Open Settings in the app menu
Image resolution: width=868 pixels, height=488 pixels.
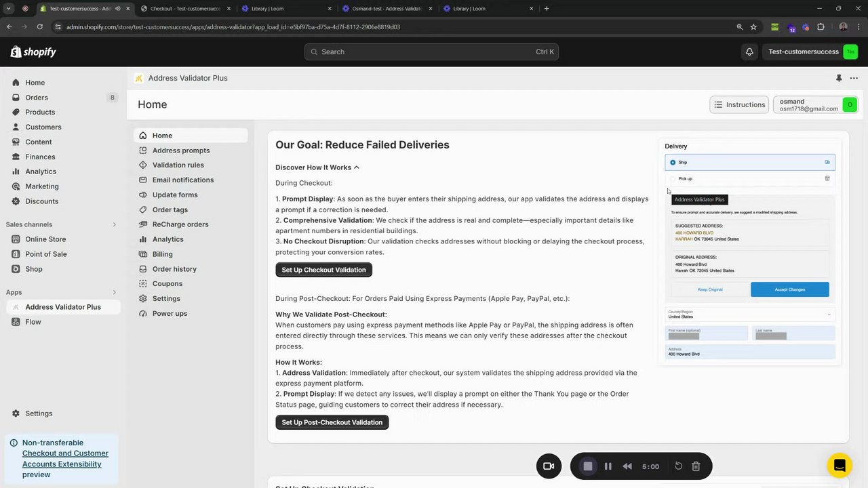(166, 299)
